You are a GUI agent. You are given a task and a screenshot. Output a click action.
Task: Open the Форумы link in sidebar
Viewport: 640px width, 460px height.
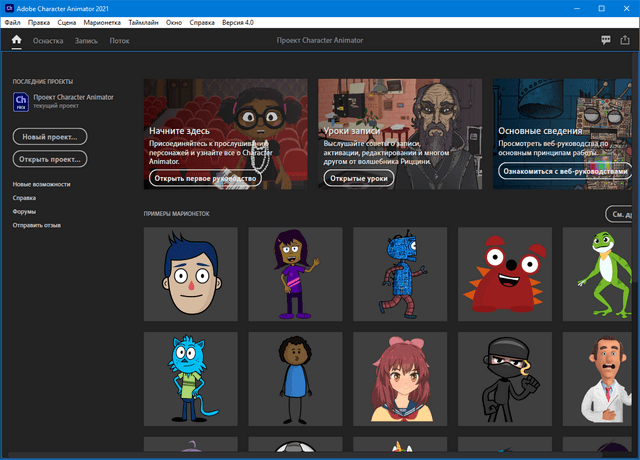tap(24, 212)
